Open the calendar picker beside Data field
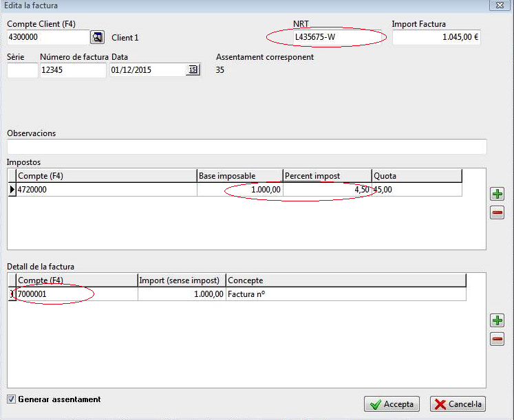Image resolution: width=514 pixels, height=420 pixels. point(193,69)
